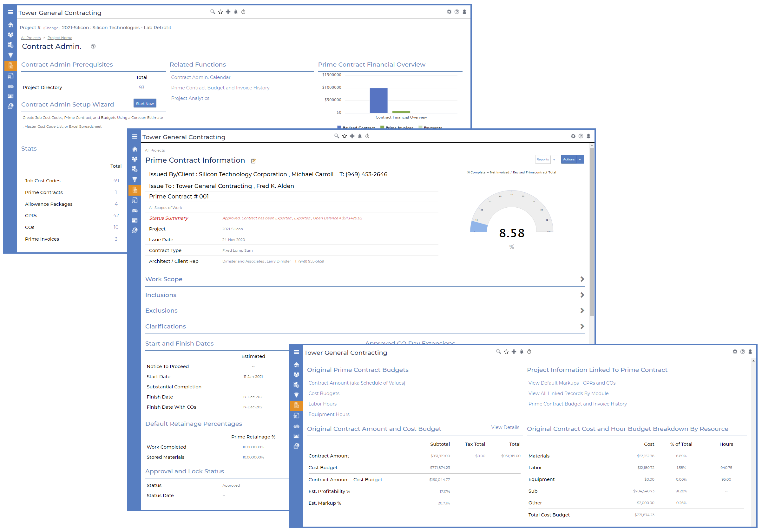Click vertical scrollbar of Prime Contract window
This screenshot has height=532, width=762.
591,232
